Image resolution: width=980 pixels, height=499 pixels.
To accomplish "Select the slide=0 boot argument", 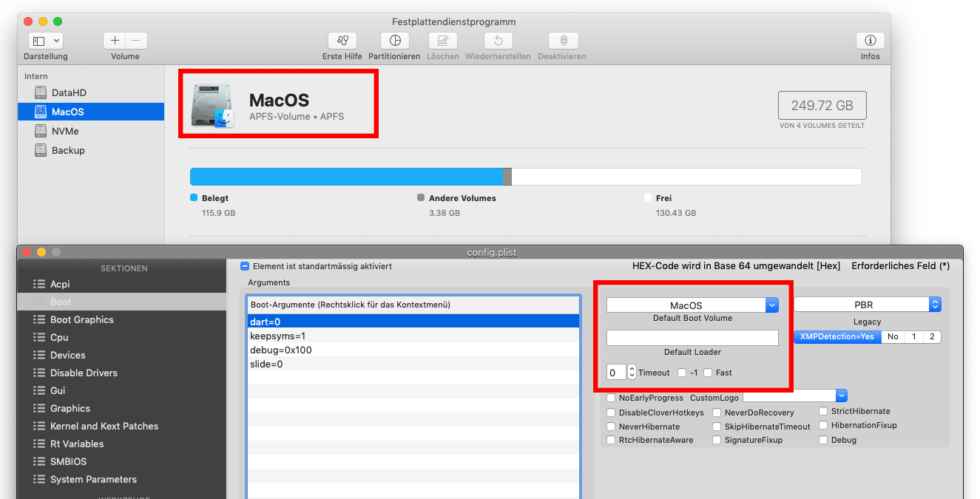I will click(413, 364).
